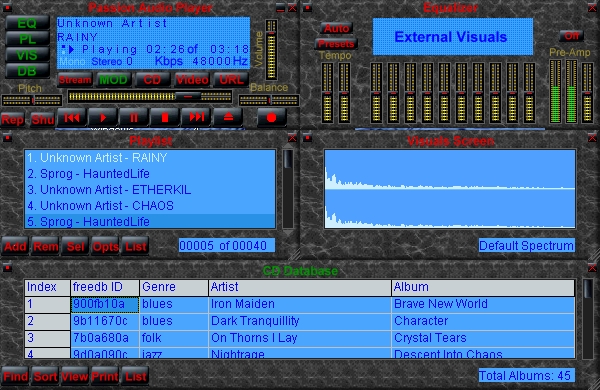Click the play button

point(103,117)
